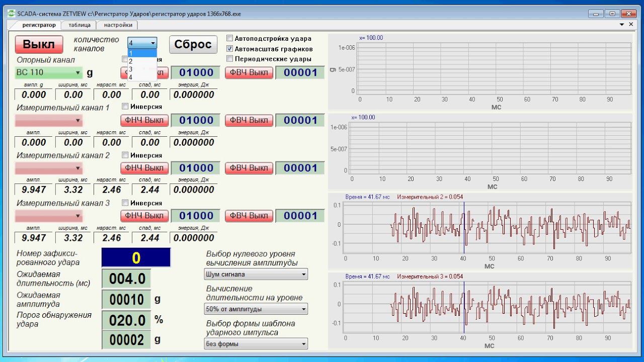Open the 50% от амплитуды dropdown
644x362 pixels.
click(256, 309)
